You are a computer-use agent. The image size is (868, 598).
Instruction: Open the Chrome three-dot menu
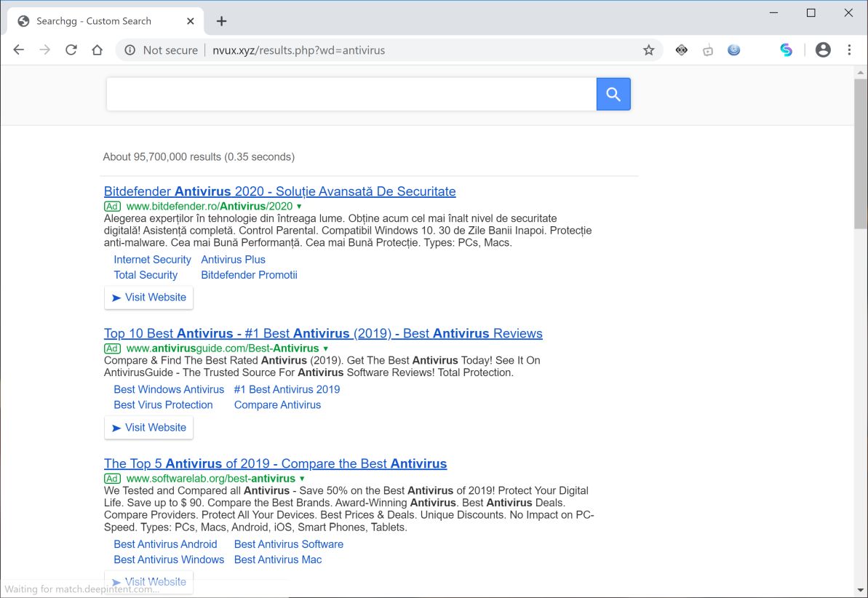click(849, 50)
